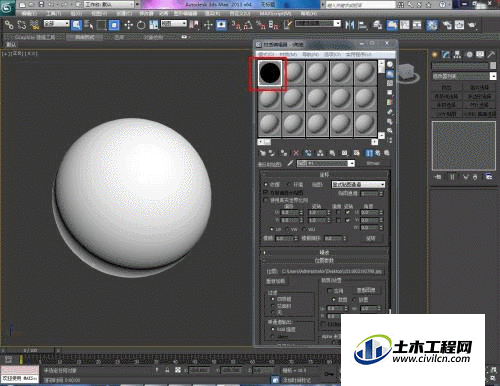Open the second Material Editor menu
Image resolution: width=500 pixels, height=386 pixels.
(288, 54)
